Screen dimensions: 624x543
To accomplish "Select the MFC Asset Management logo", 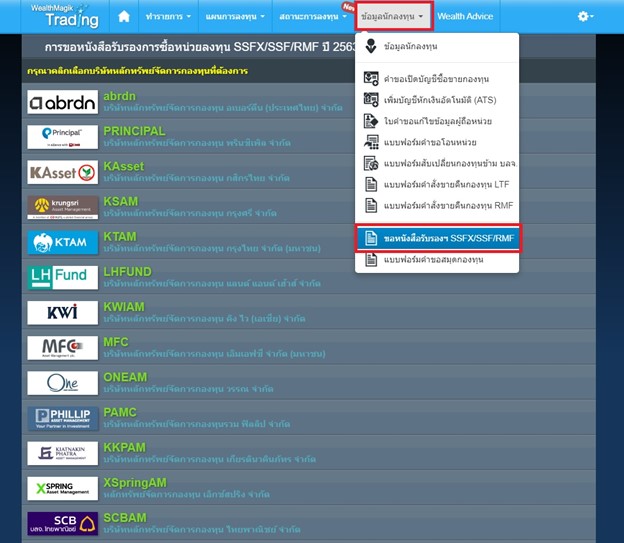I will (x=62, y=348).
